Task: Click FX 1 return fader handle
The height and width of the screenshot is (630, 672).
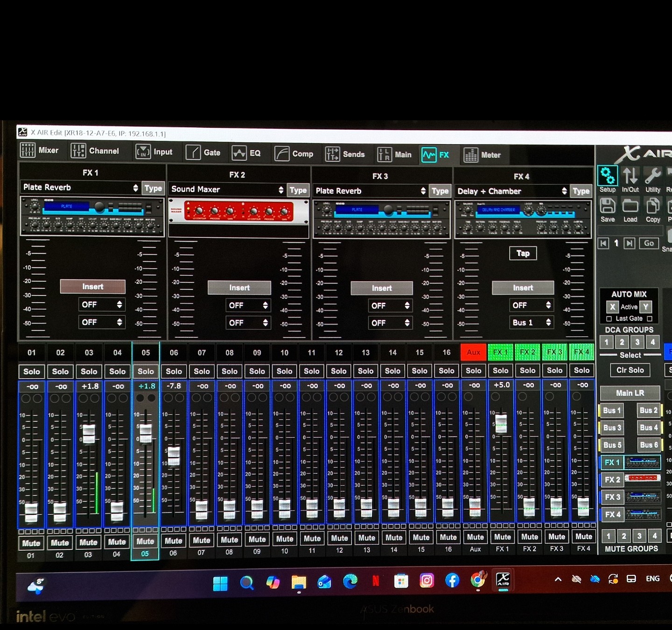Action: pyautogui.click(x=501, y=423)
